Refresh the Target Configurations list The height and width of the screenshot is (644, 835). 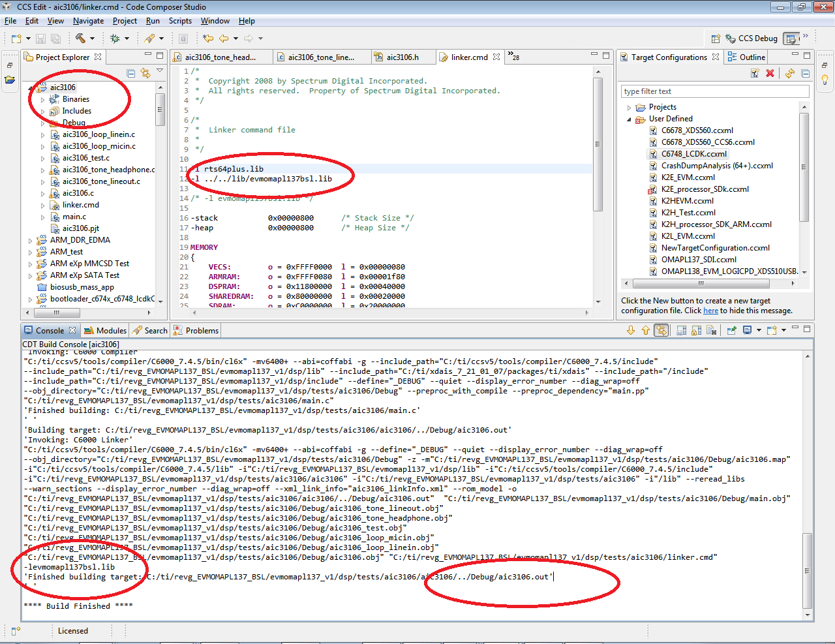click(790, 73)
